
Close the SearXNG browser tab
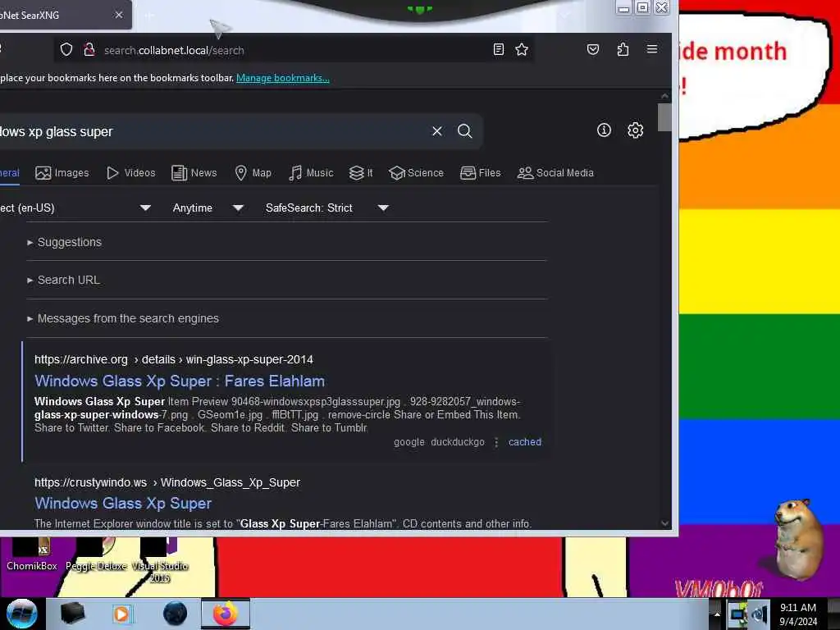coord(119,15)
